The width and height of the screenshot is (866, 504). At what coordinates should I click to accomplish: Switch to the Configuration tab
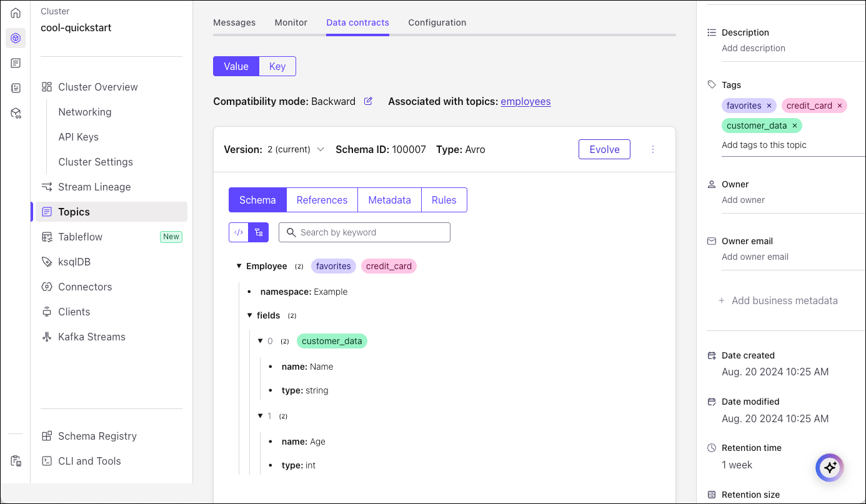437,22
